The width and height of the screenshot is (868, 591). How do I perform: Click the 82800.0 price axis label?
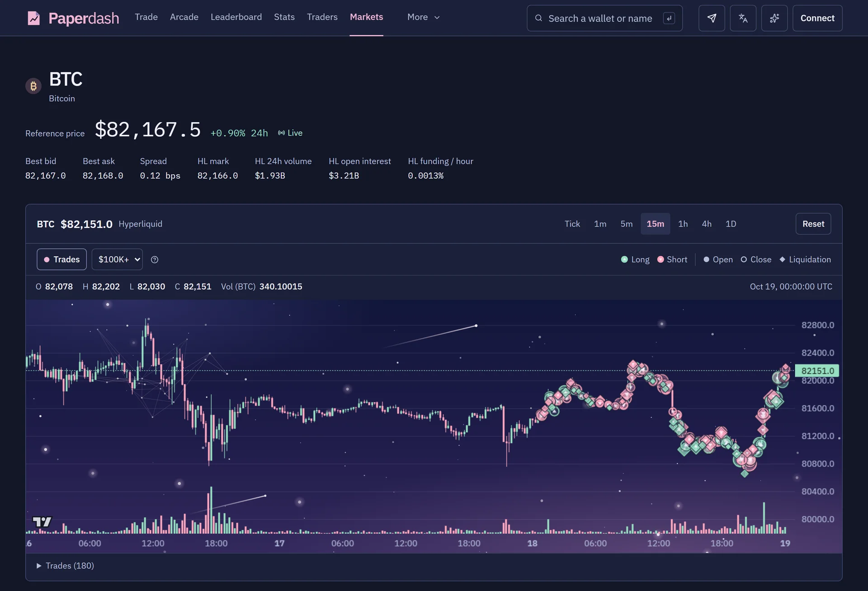pyautogui.click(x=817, y=325)
